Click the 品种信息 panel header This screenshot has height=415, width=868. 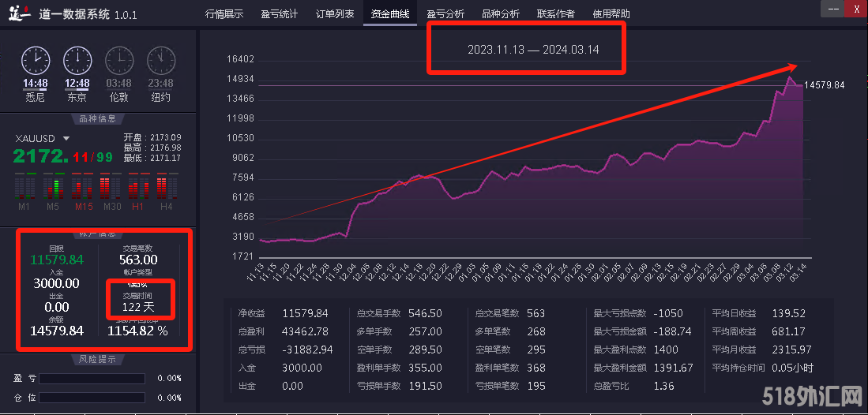pyautogui.click(x=98, y=118)
